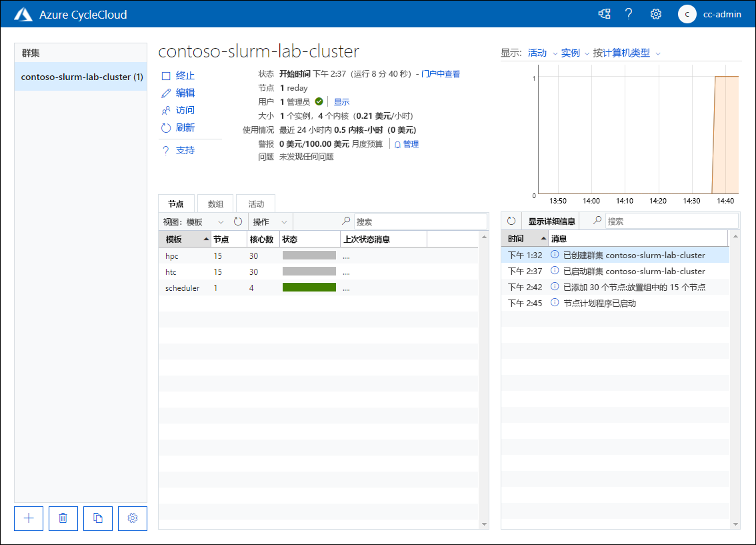Select contoso-slurm-lab-cluster (1) in cluster list
Viewport: 756px width, 545px height.
click(x=81, y=77)
